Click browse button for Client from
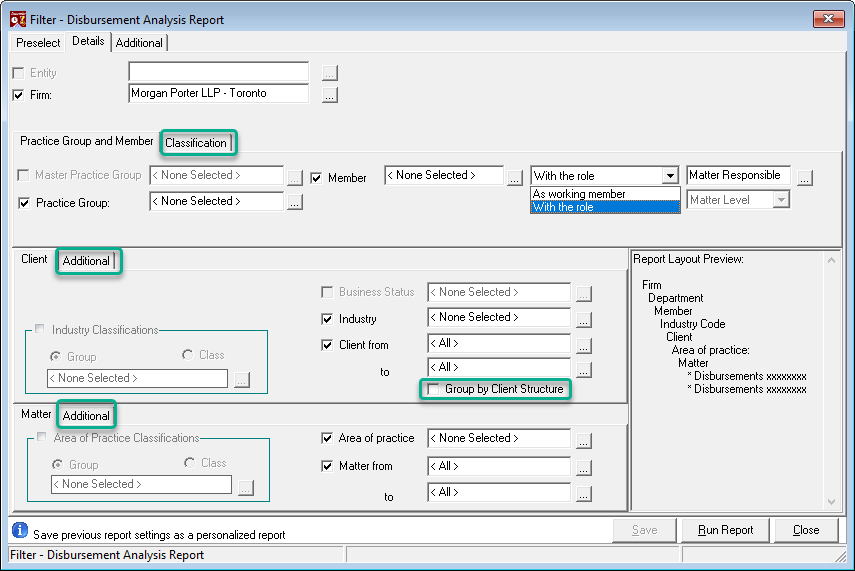 [583, 345]
